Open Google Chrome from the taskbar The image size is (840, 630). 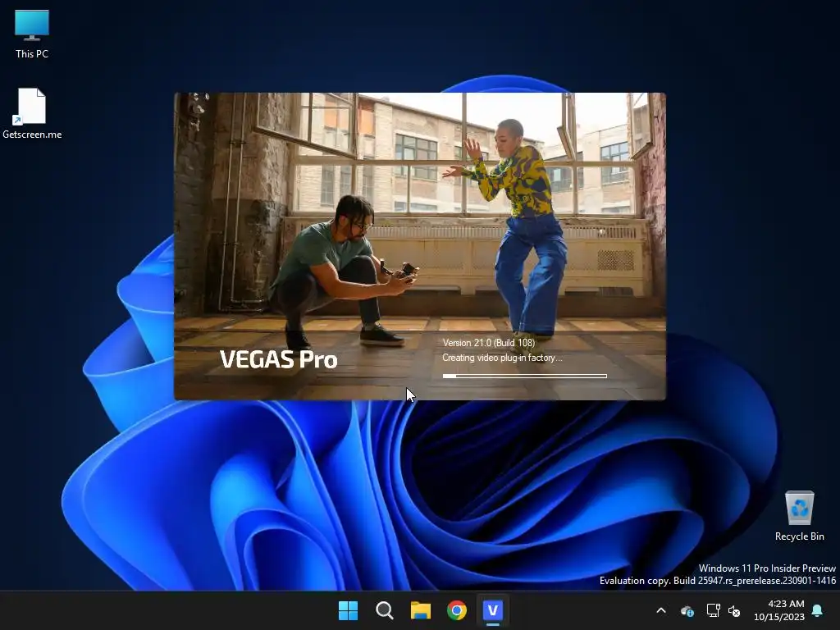(x=457, y=610)
